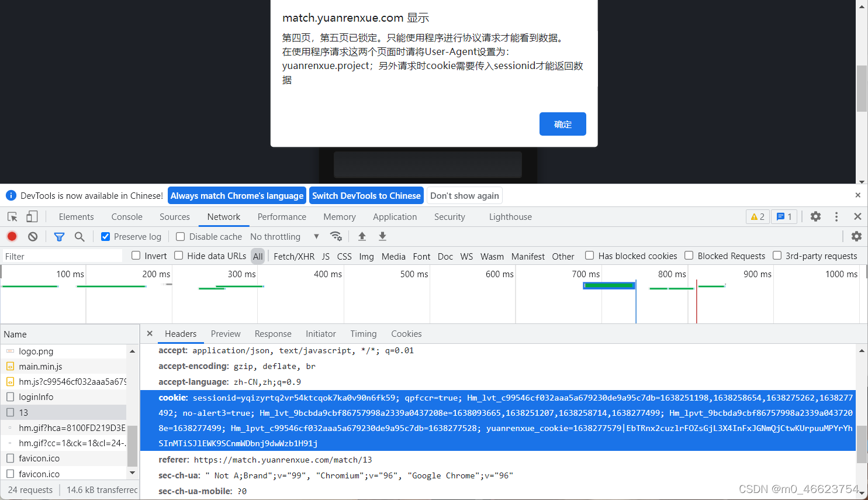Click headers pane scrollbar up arrow

[x=862, y=351]
